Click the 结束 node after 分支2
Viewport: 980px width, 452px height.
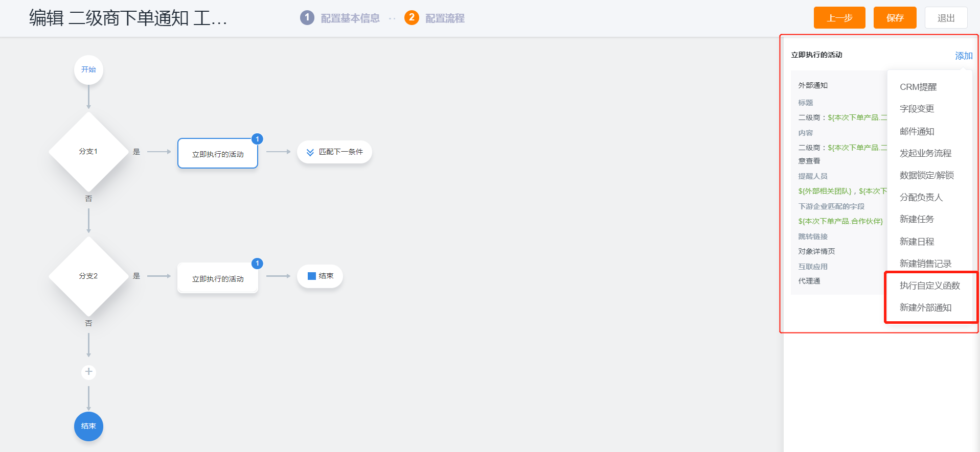(x=320, y=276)
